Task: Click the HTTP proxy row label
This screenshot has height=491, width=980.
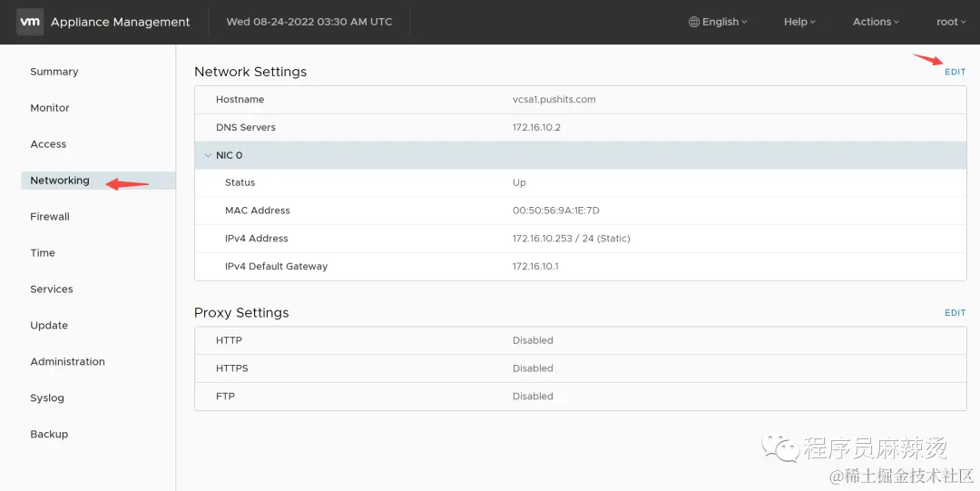Action: click(x=229, y=341)
